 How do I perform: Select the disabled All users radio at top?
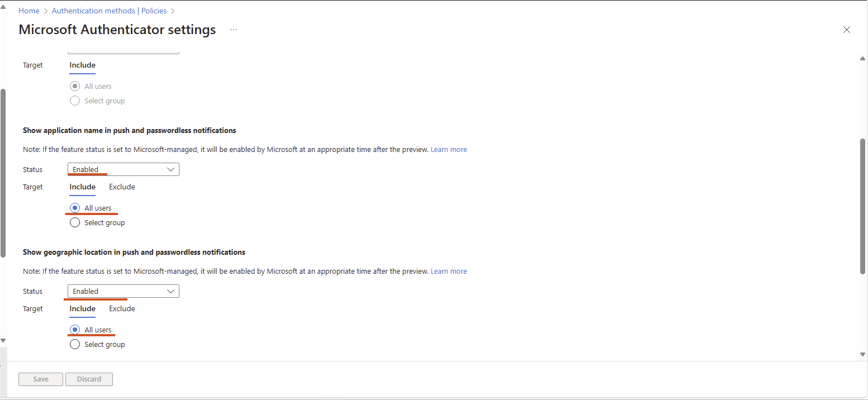[75, 86]
